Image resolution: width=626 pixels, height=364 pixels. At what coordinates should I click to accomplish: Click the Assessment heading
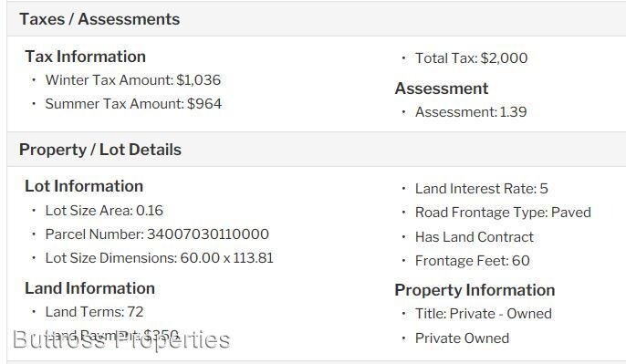point(442,88)
